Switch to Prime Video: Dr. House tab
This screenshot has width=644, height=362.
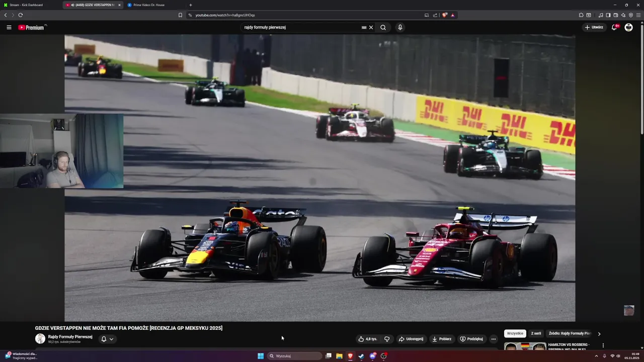(x=154, y=5)
